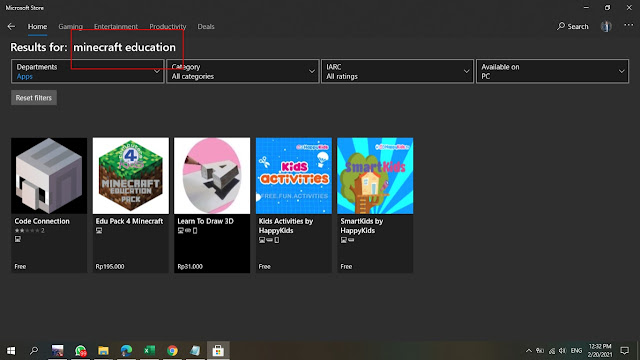
Task: Click the ENG language indicator
Action: pos(576,351)
